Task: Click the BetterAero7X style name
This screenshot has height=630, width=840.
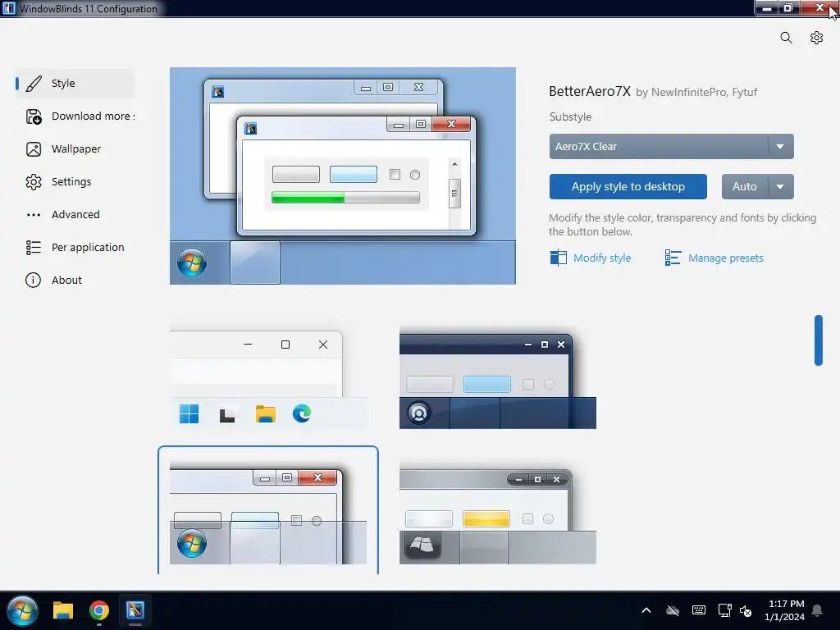Action: click(590, 92)
